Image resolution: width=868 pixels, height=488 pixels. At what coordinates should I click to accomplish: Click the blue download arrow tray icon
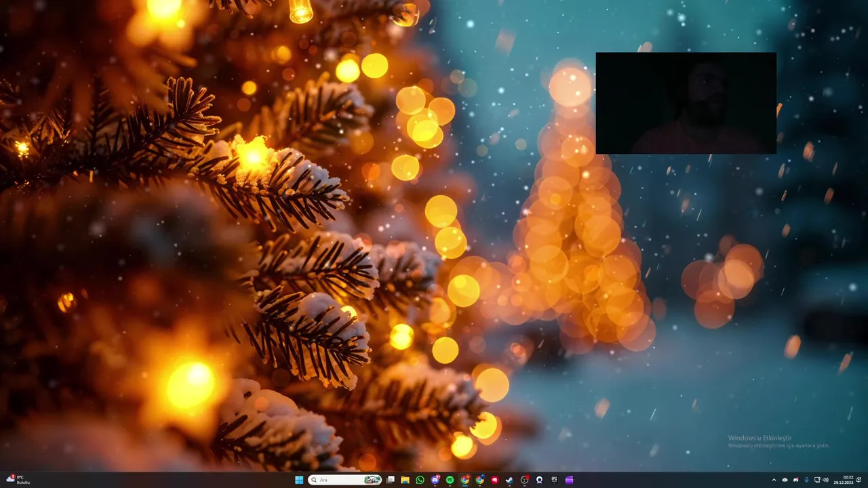pos(806,480)
